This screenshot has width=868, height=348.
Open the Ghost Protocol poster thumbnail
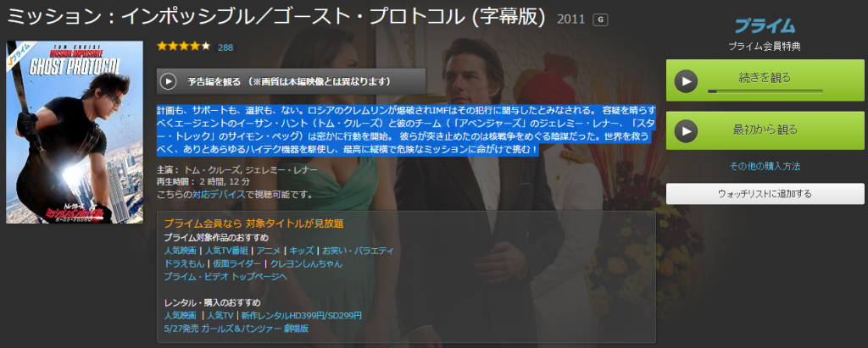pyautogui.click(x=75, y=132)
